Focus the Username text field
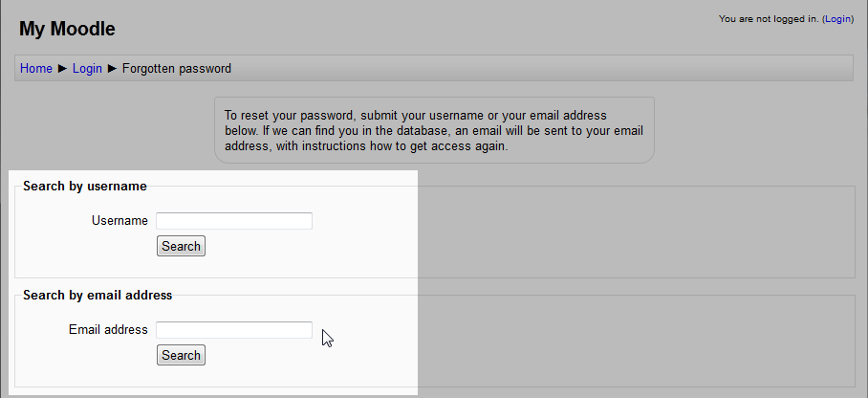Viewport: 868px width, 398px height. (x=234, y=221)
